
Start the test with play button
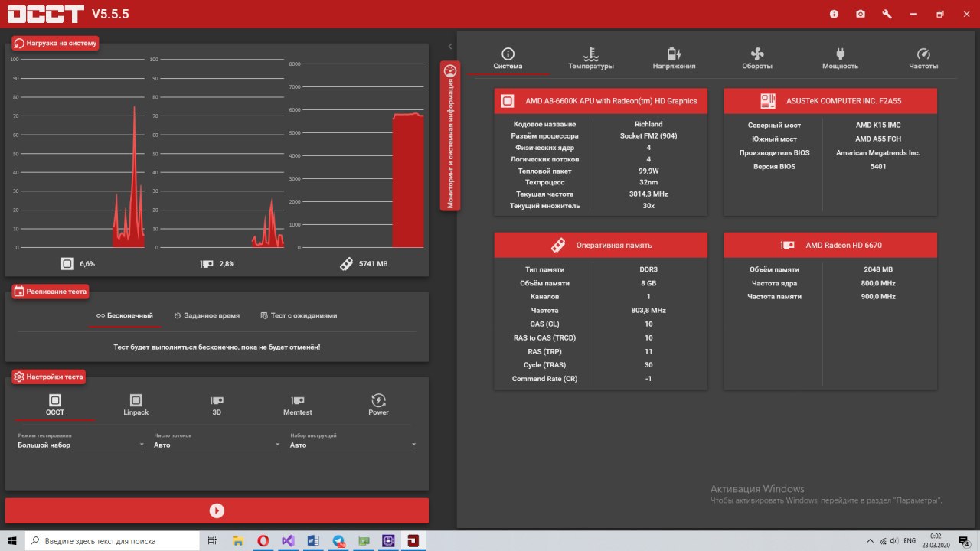tap(217, 510)
